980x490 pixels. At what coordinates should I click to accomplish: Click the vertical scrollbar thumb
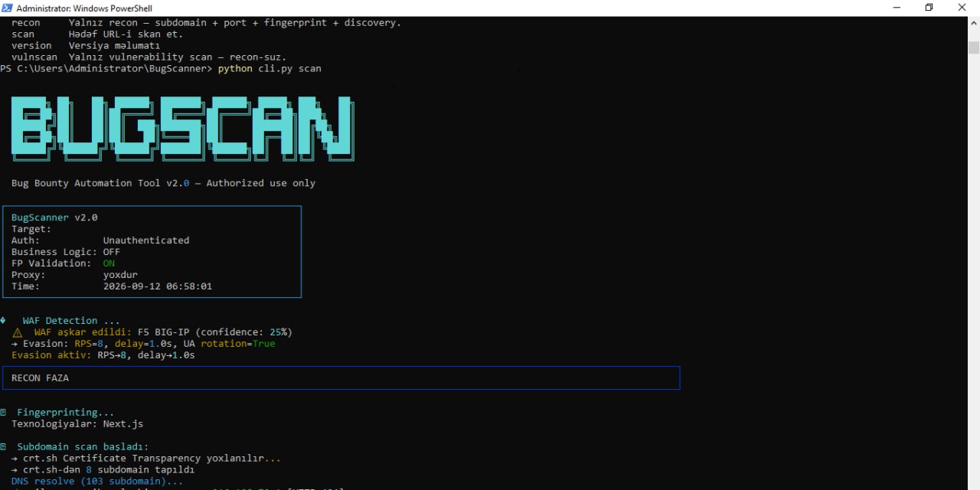coord(973,47)
